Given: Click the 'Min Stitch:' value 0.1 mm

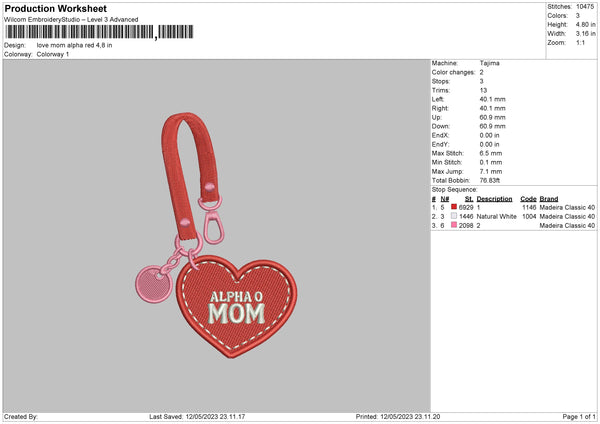Looking at the screenshot, I should coord(491,162).
